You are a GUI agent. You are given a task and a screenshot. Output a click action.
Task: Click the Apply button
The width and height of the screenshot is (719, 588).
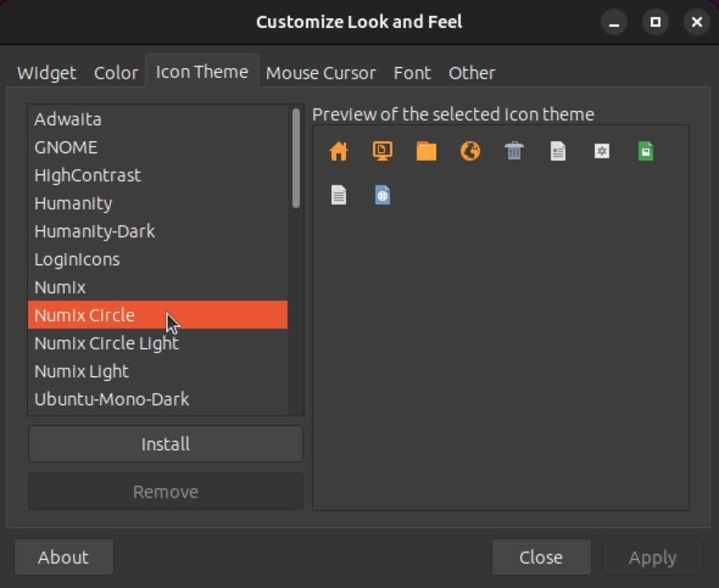652,557
